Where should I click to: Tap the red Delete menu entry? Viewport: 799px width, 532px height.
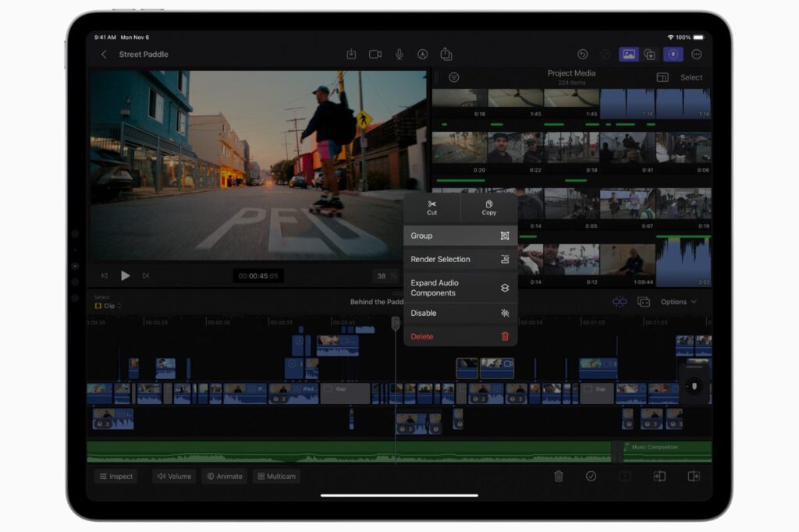[460, 336]
